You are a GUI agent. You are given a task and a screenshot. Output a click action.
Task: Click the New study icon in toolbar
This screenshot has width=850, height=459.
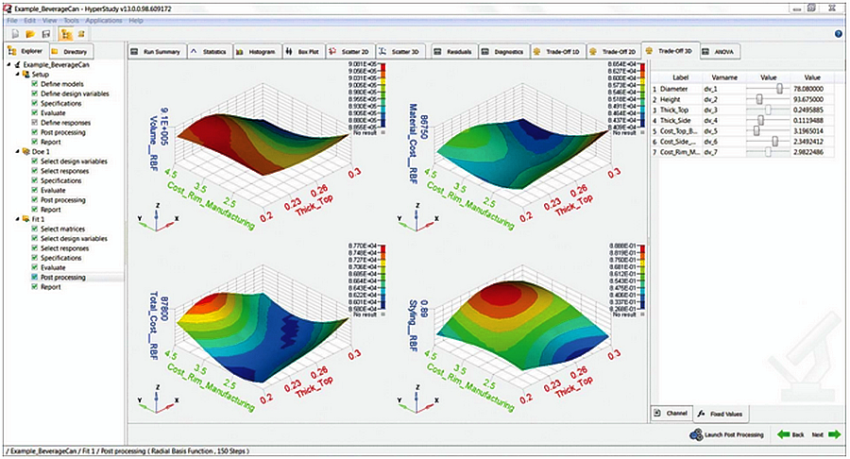point(17,34)
